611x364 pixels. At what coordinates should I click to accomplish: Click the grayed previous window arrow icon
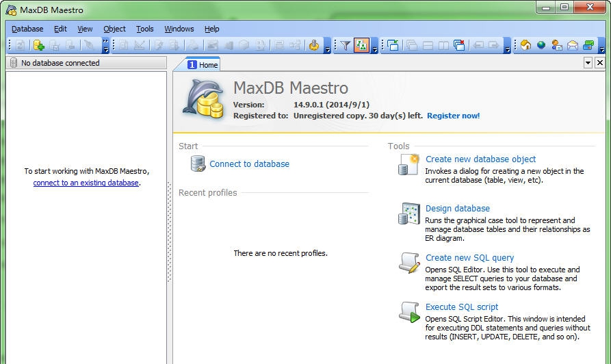tap(478, 46)
